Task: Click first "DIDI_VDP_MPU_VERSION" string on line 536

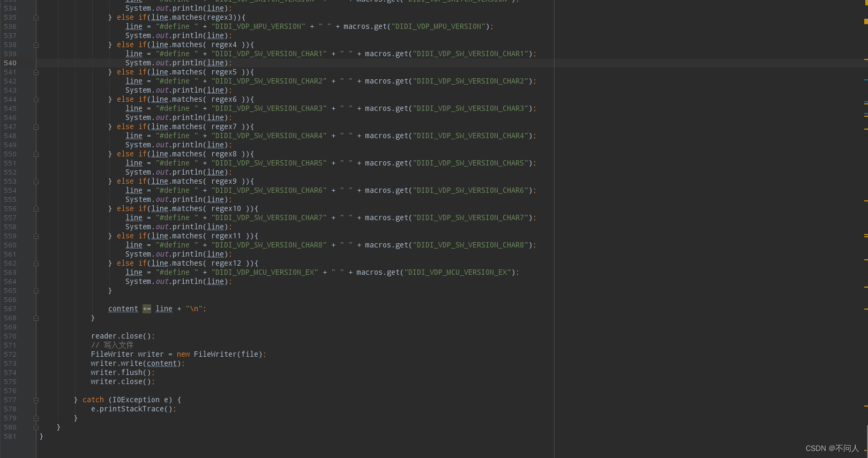Action: 258,27
